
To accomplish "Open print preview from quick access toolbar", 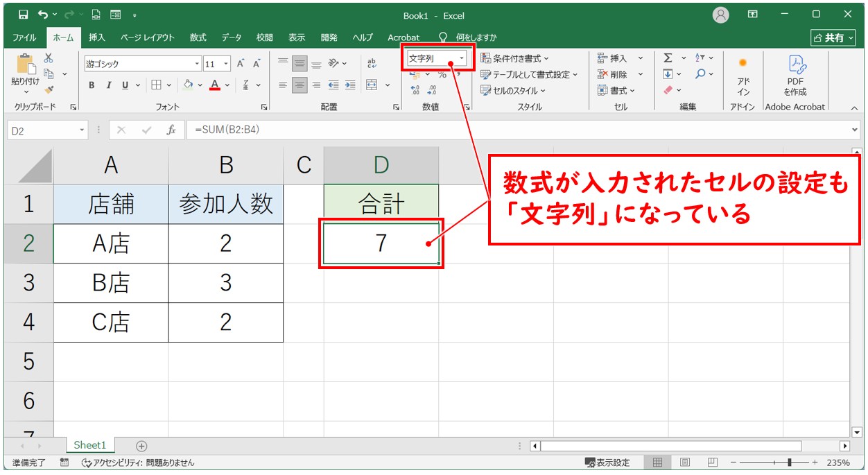I will coord(96,14).
